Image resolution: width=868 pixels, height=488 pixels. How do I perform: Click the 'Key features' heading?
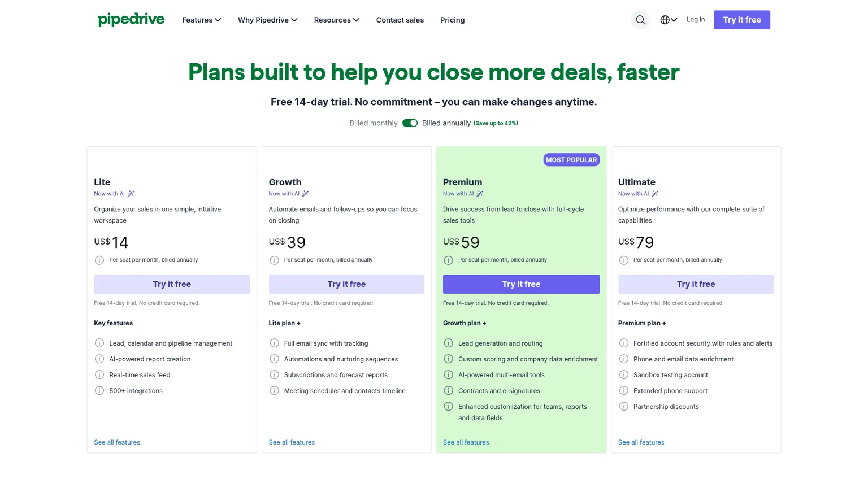coord(114,323)
